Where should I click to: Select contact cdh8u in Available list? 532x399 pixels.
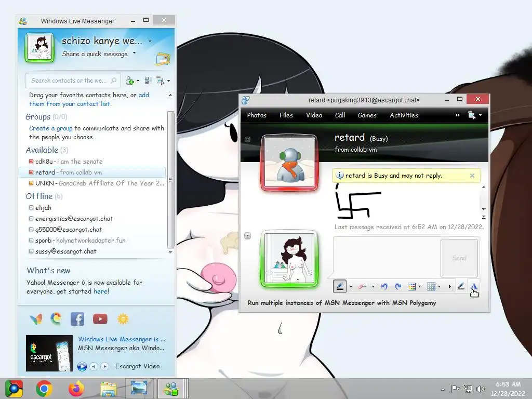[92, 162]
